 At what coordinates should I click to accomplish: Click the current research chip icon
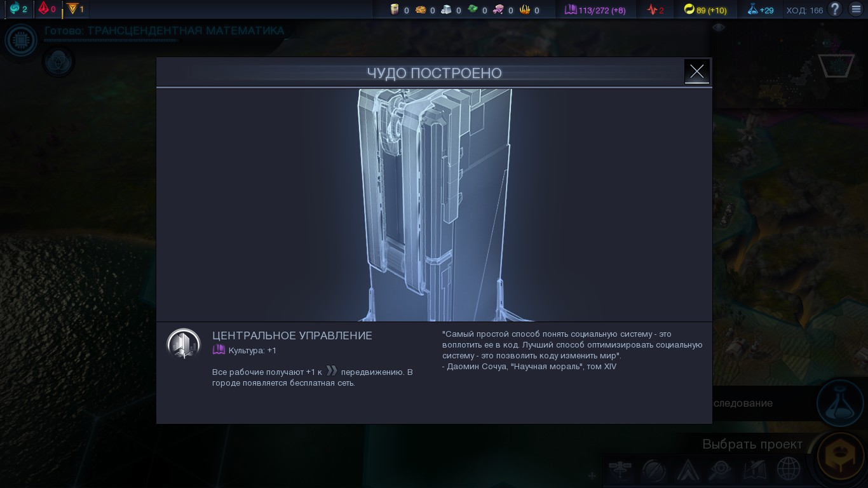point(21,40)
